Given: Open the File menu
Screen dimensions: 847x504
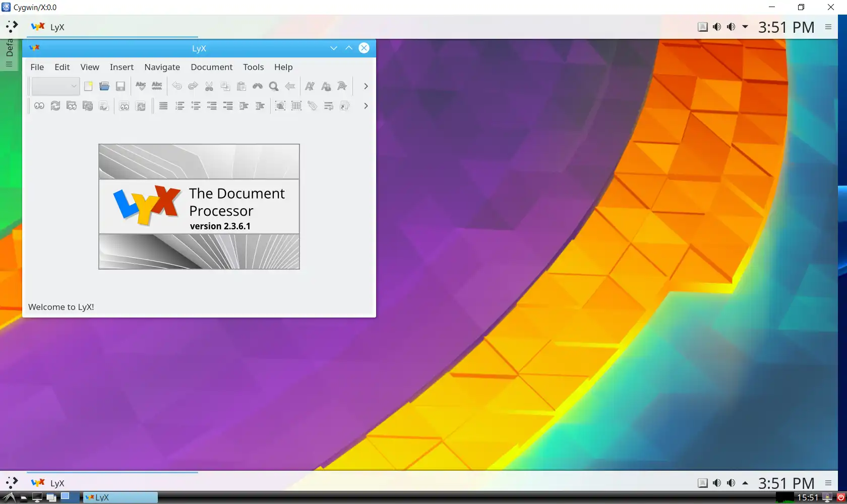Looking at the screenshot, I should pyautogui.click(x=37, y=67).
